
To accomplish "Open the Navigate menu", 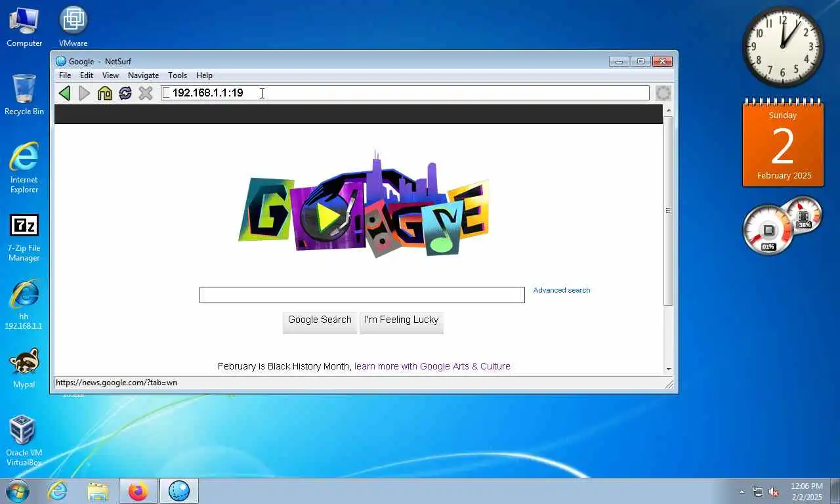I will tap(143, 75).
